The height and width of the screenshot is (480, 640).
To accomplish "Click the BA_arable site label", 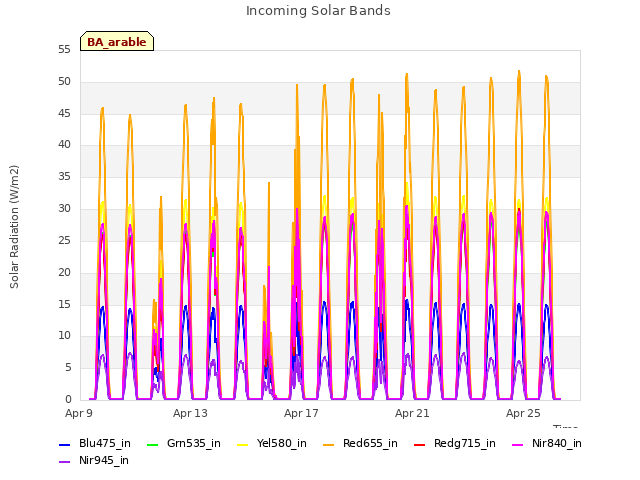I will pyautogui.click(x=117, y=42).
